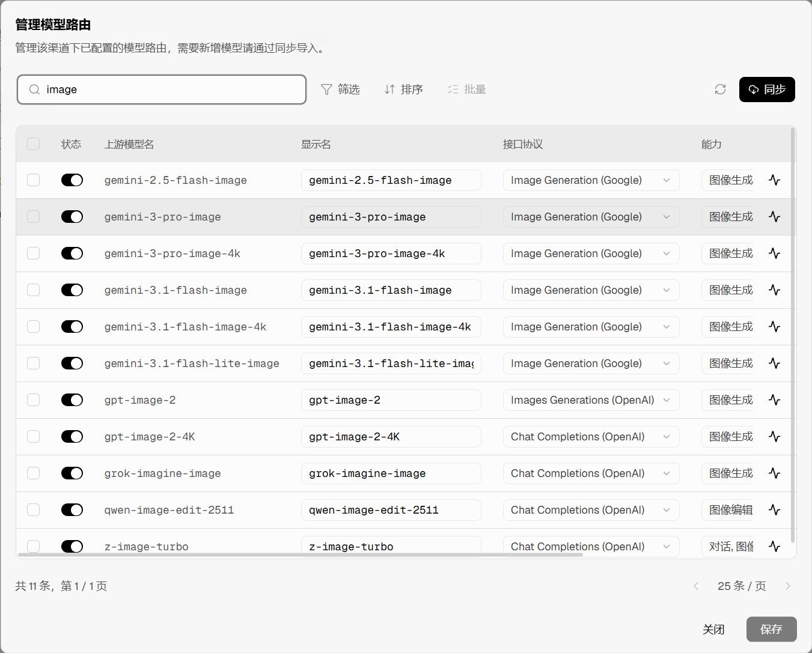Click the 关闭 close button
The height and width of the screenshot is (653, 812).
(713, 629)
